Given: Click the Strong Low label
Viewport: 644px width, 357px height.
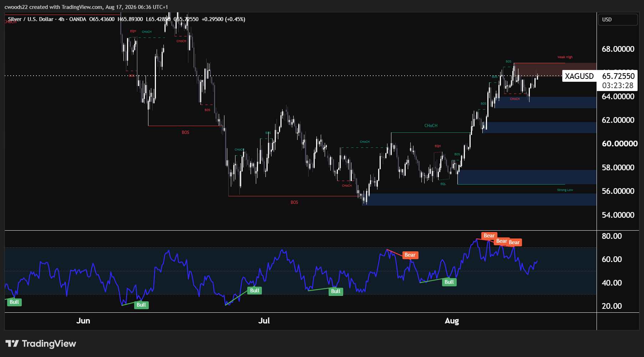Looking at the screenshot, I should pos(565,190).
